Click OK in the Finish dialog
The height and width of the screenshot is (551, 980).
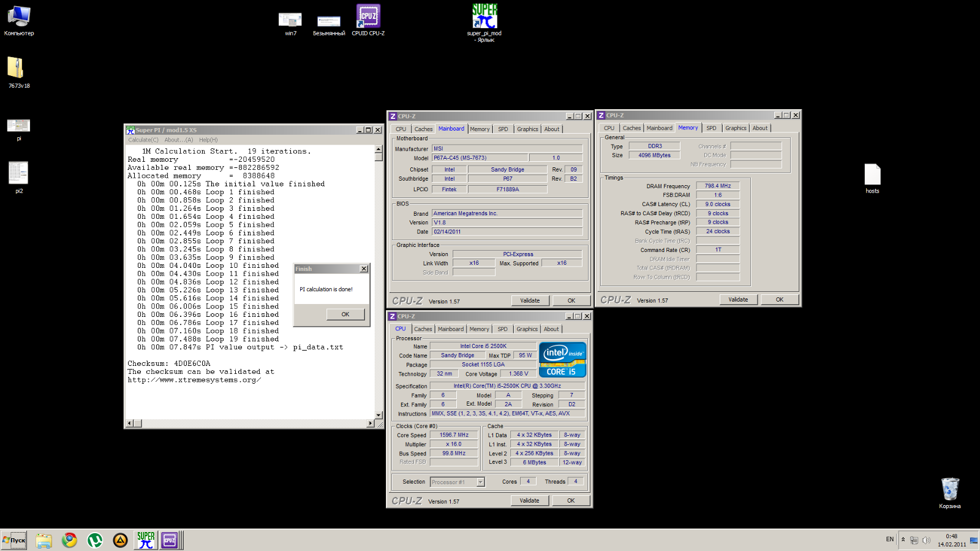click(x=345, y=314)
